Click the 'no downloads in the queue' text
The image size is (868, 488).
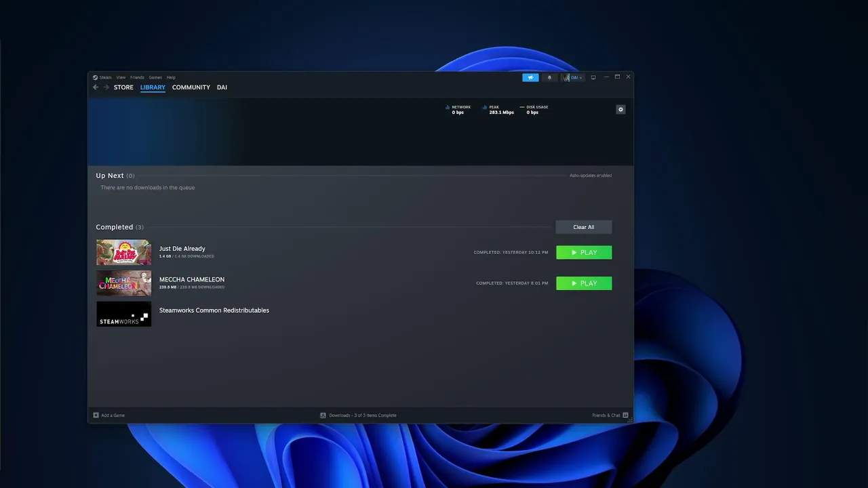coord(148,188)
